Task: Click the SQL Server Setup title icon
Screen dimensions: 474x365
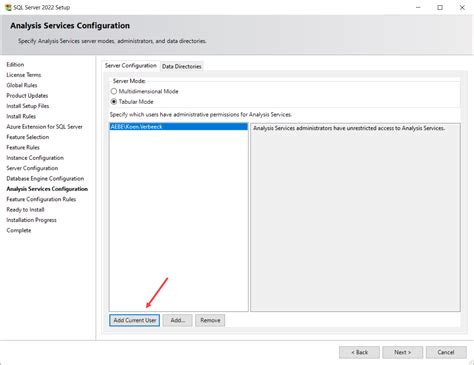Action: coord(8,7)
